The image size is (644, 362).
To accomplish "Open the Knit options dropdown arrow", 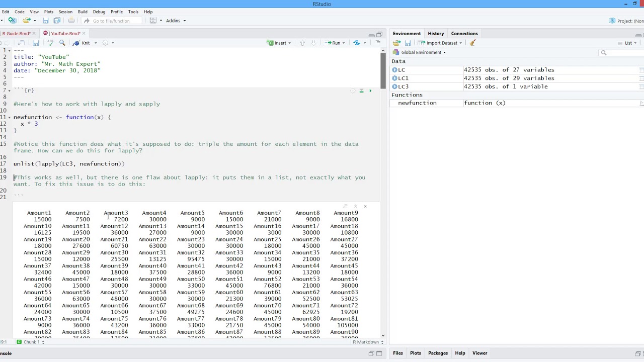I will (x=96, y=43).
